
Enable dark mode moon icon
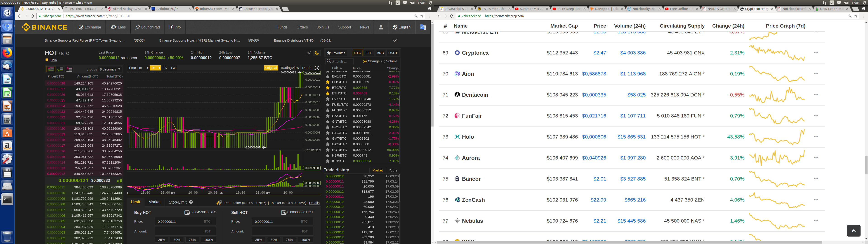click(x=317, y=53)
